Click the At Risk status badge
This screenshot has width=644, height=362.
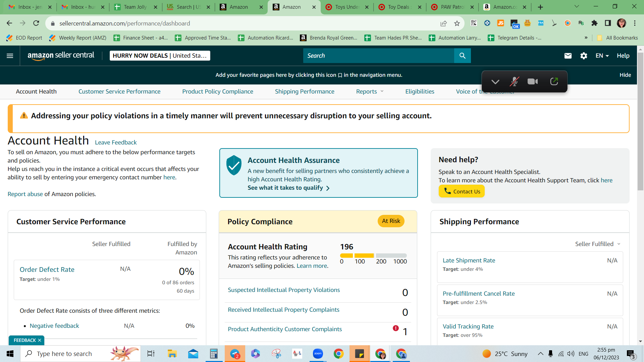pyautogui.click(x=391, y=221)
